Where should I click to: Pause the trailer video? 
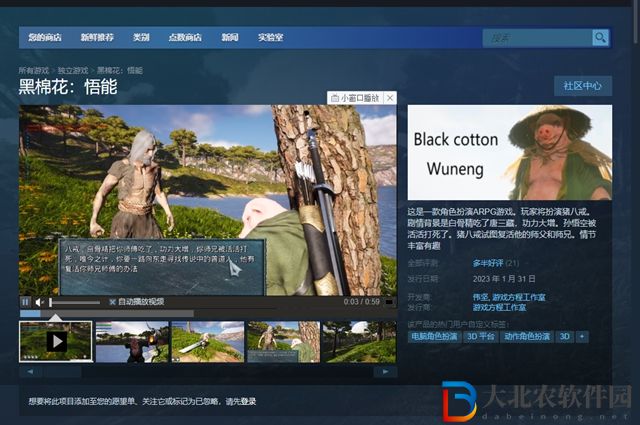(x=25, y=302)
